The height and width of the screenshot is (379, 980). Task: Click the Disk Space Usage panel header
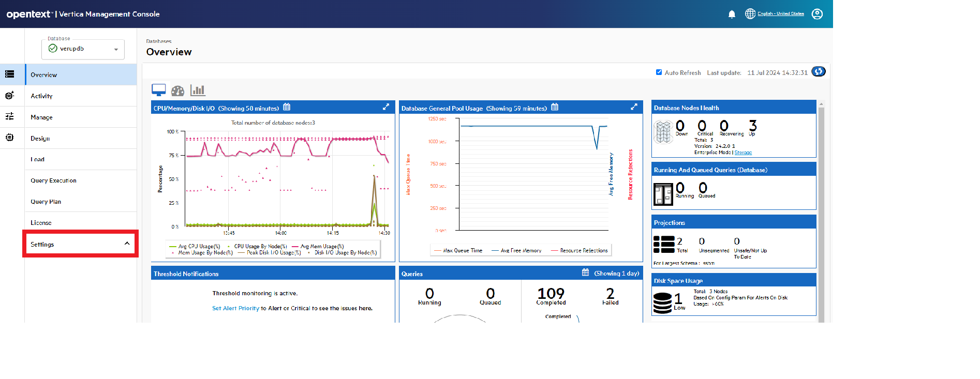tap(734, 281)
